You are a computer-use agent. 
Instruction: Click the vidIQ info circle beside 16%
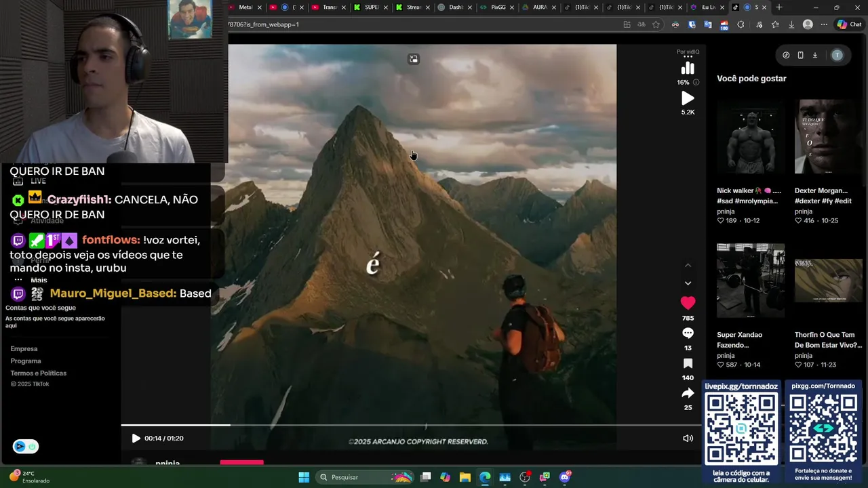(696, 82)
